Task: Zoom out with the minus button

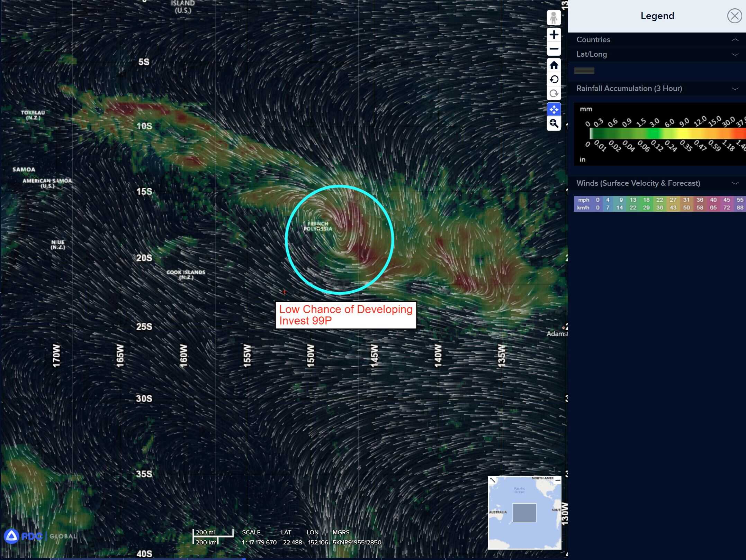Action: (x=554, y=49)
